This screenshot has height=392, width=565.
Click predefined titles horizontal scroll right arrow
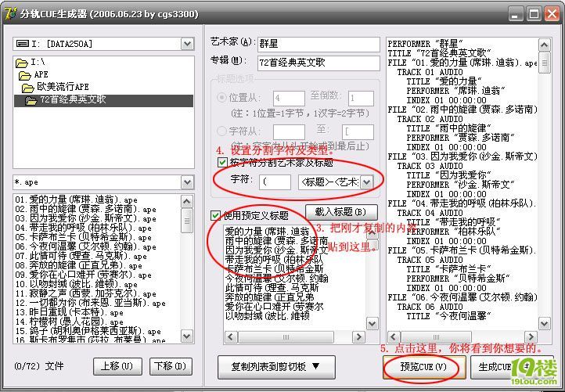click(358, 337)
